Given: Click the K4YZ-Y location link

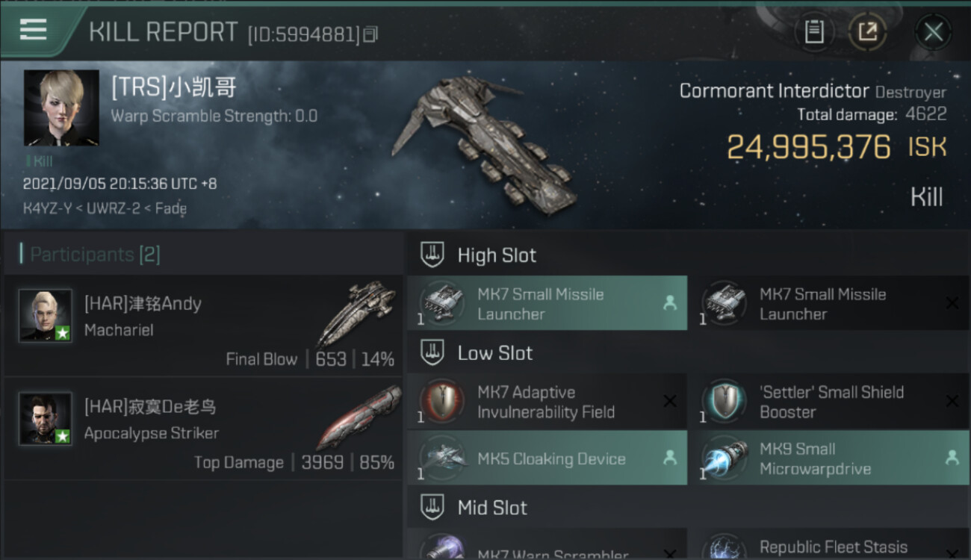Looking at the screenshot, I should [x=47, y=208].
